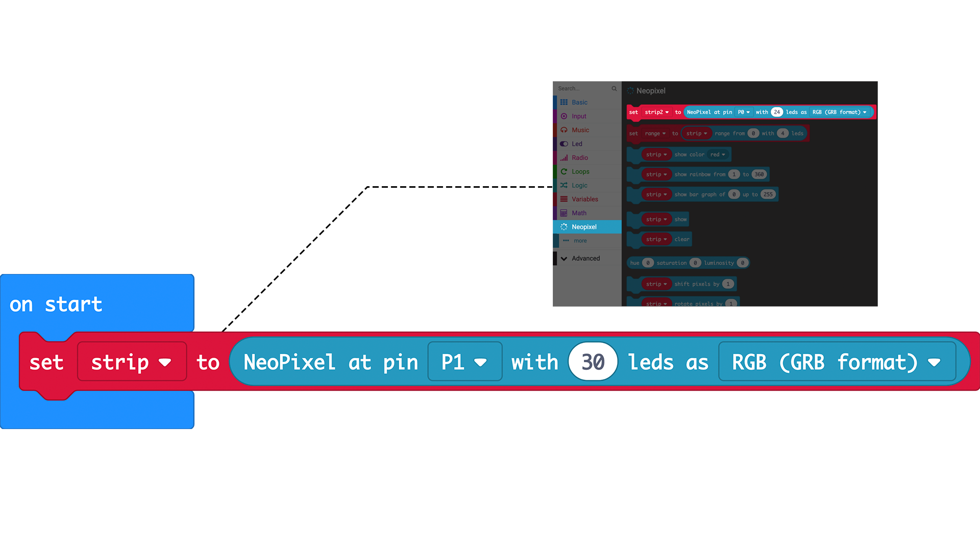The image size is (980, 551).
Task: Click the Loops circular arrow icon
Action: coord(564,171)
